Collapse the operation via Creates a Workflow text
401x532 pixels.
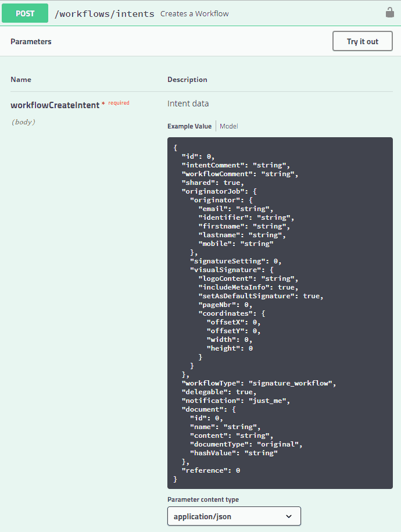click(x=194, y=13)
